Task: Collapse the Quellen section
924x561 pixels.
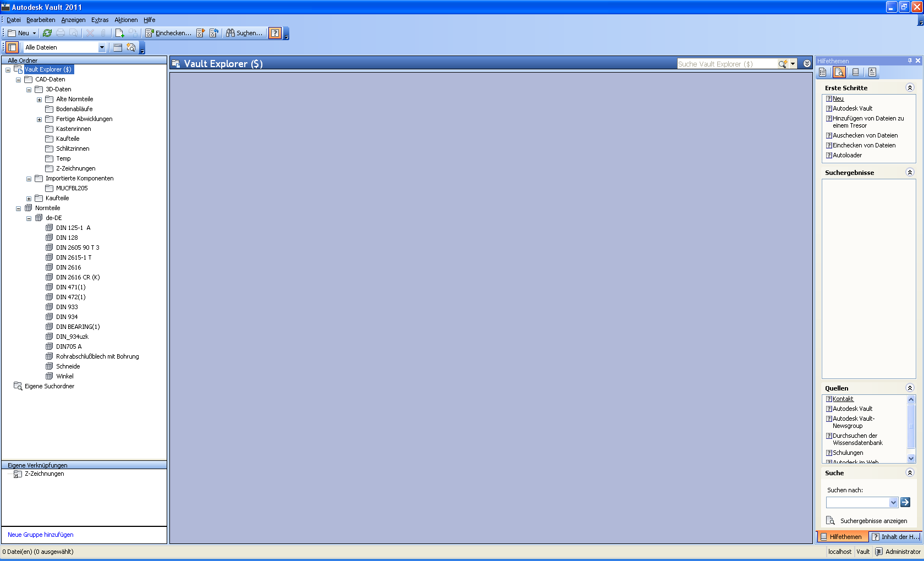Action: click(910, 388)
